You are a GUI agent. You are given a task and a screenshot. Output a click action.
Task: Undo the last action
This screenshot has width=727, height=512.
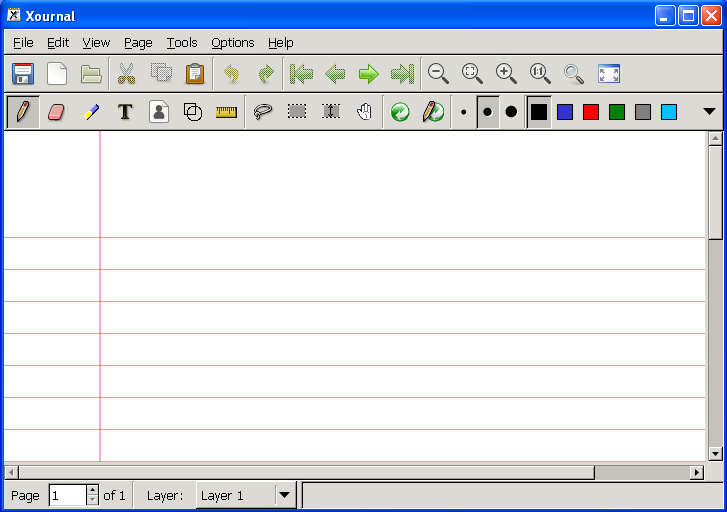click(x=231, y=74)
